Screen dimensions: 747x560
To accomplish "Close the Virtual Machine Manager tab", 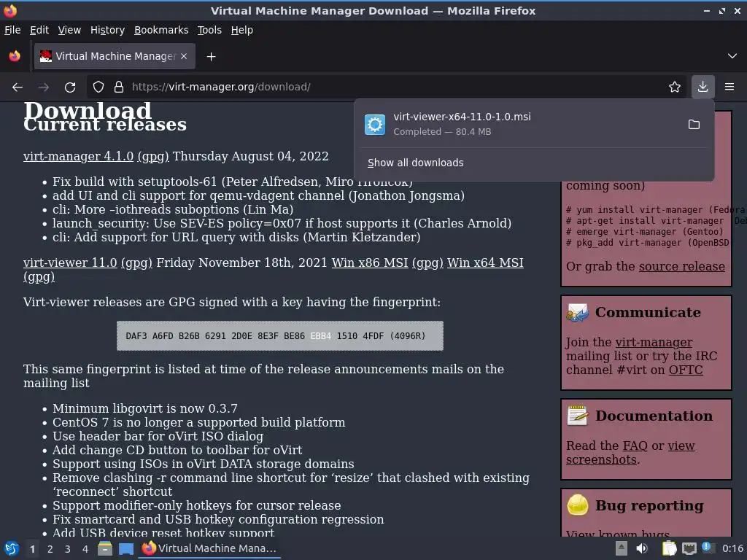I will (x=184, y=56).
